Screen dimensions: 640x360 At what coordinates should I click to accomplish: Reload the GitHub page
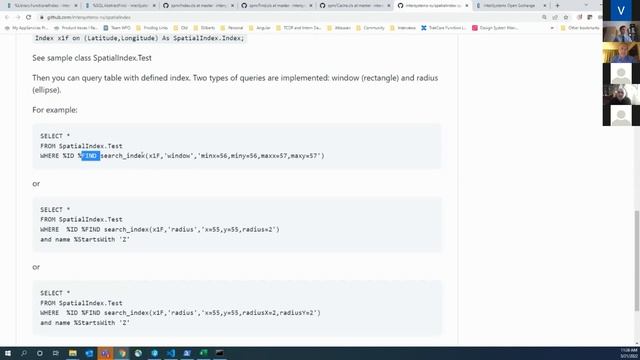click(x=29, y=17)
